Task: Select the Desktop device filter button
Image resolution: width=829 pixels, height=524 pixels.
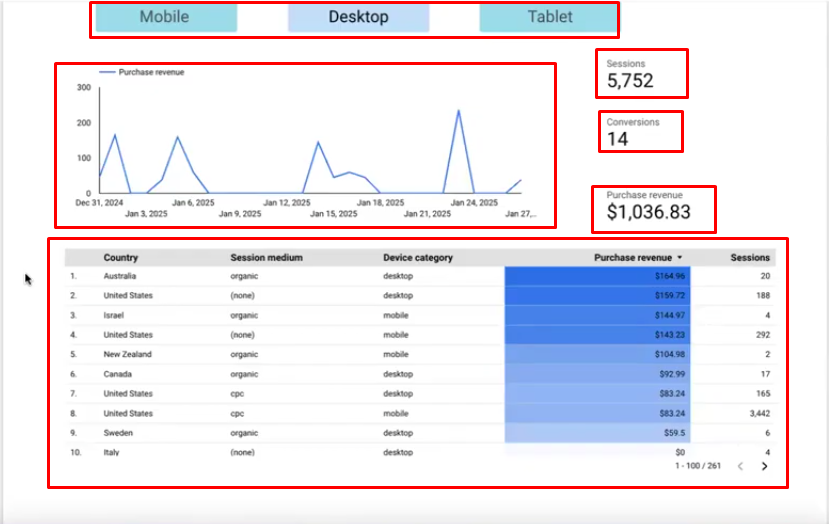Action: coord(358,17)
